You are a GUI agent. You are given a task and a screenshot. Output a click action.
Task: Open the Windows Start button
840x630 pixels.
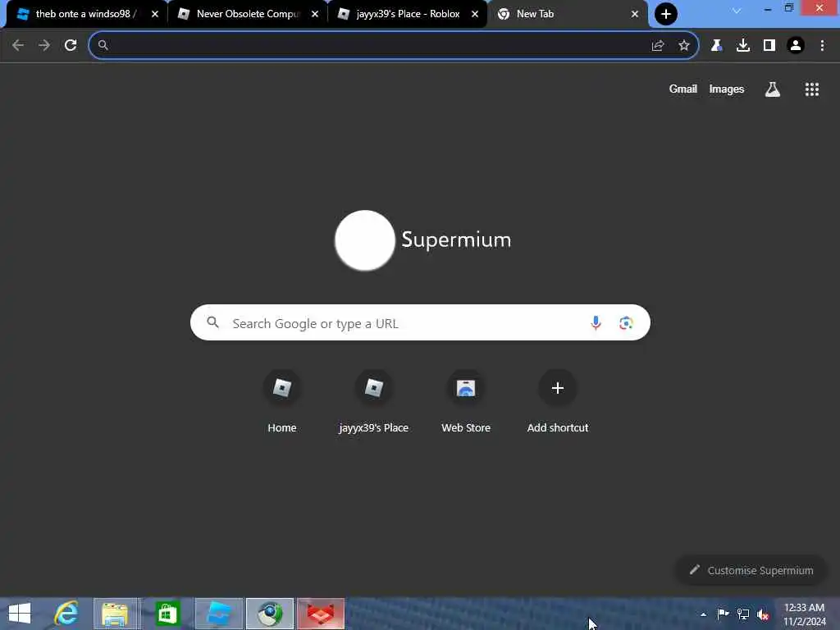coord(20,614)
